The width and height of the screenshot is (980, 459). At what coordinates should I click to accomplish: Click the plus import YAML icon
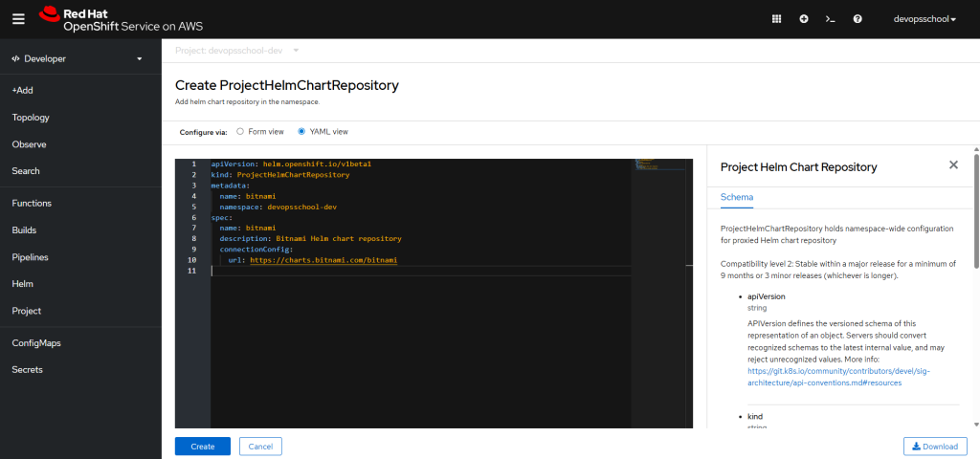[804, 19]
